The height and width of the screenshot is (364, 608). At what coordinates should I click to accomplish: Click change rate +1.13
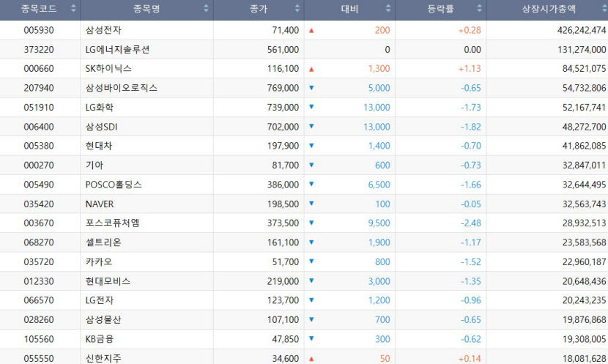coord(469,69)
